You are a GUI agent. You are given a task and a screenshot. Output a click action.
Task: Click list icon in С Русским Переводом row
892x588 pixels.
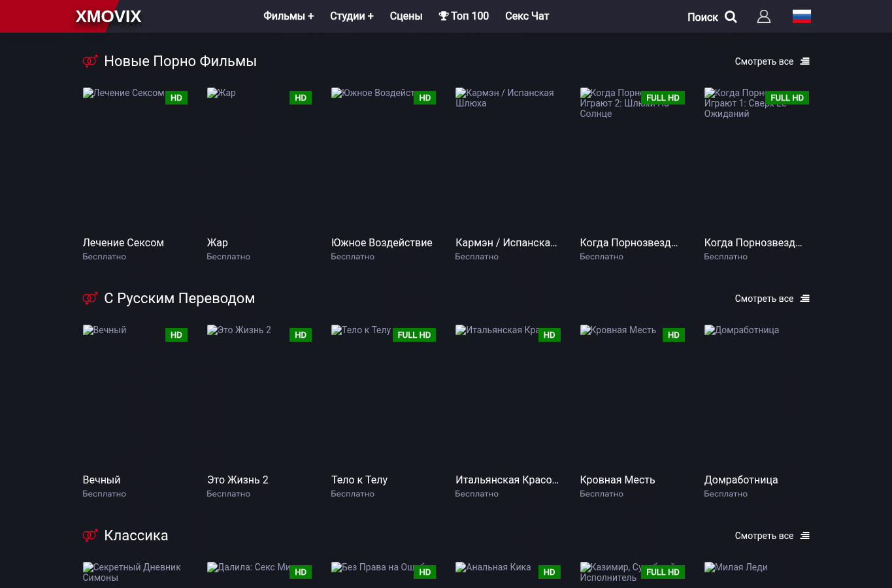(x=805, y=299)
